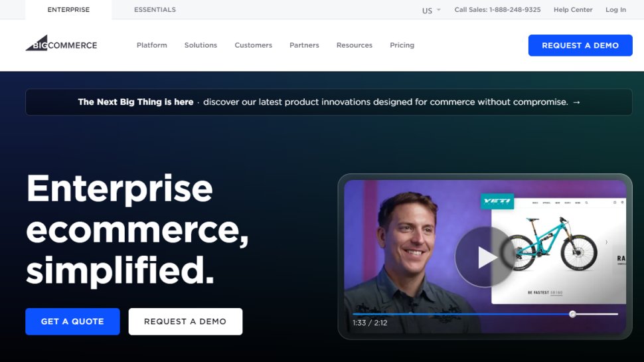Viewport: 644px width, 362px height.
Task: Click the Log In link
Action: coord(615,10)
